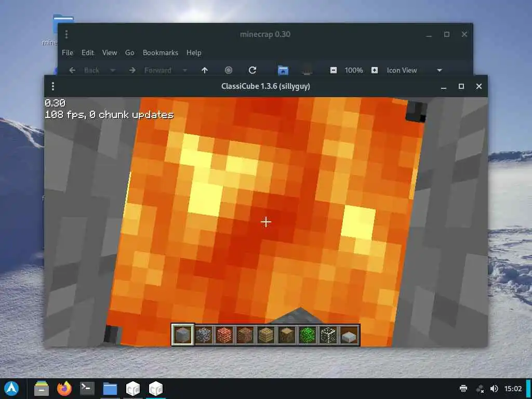Click the computer icon in file manager toolbar
This screenshot has width=532, height=399.
tap(307, 70)
